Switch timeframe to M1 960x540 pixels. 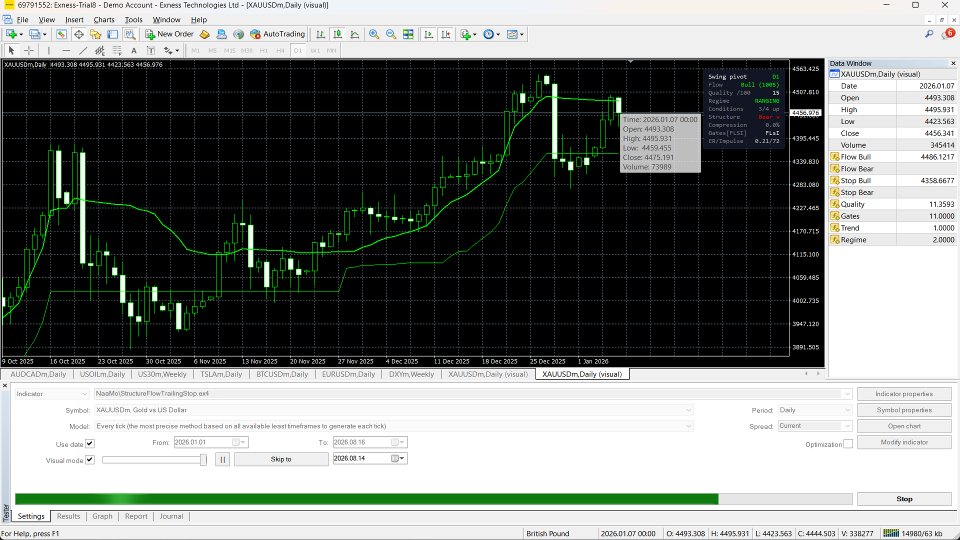click(195, 50)
